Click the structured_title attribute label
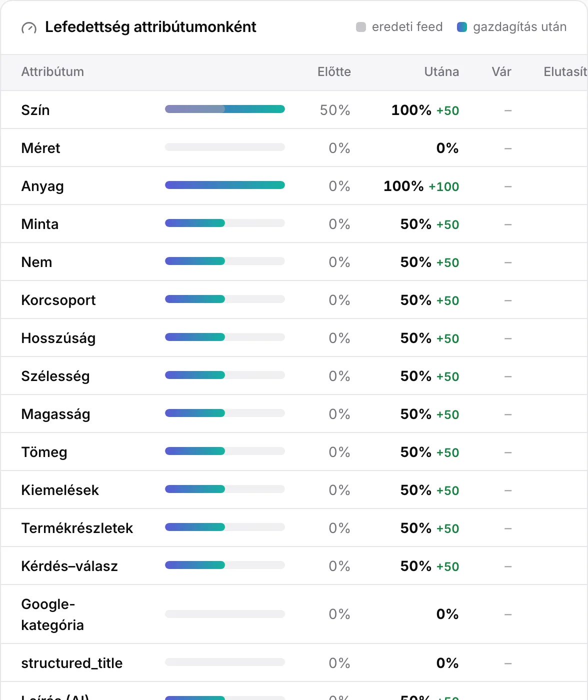 click(x=72, y=663)
